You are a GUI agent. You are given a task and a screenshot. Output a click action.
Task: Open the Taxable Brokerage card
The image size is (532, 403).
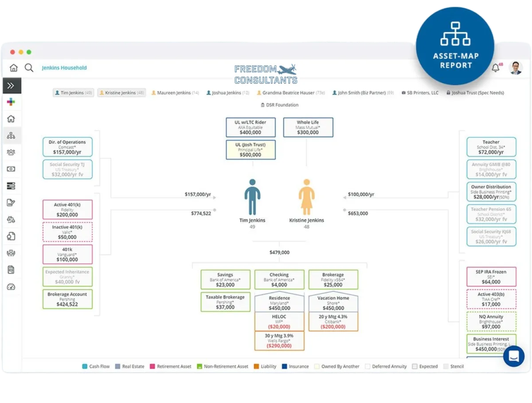(x=225, y=302)
